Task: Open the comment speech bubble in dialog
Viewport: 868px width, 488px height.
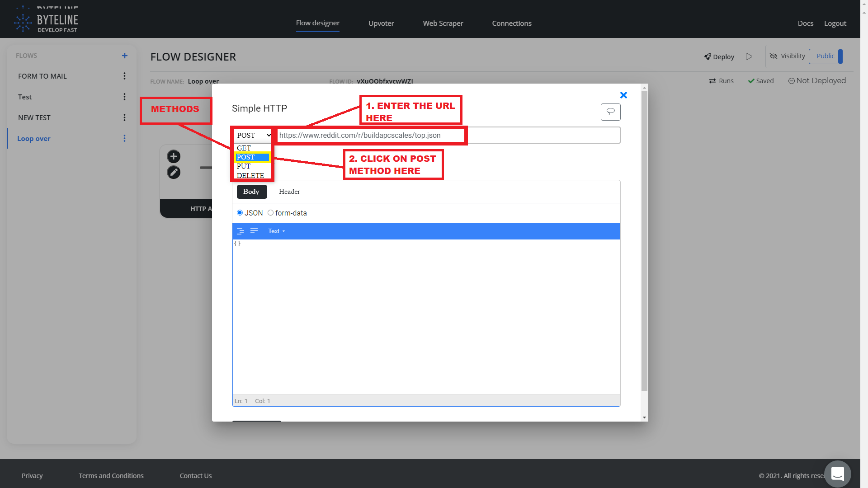Action: [x=610, y=112]
